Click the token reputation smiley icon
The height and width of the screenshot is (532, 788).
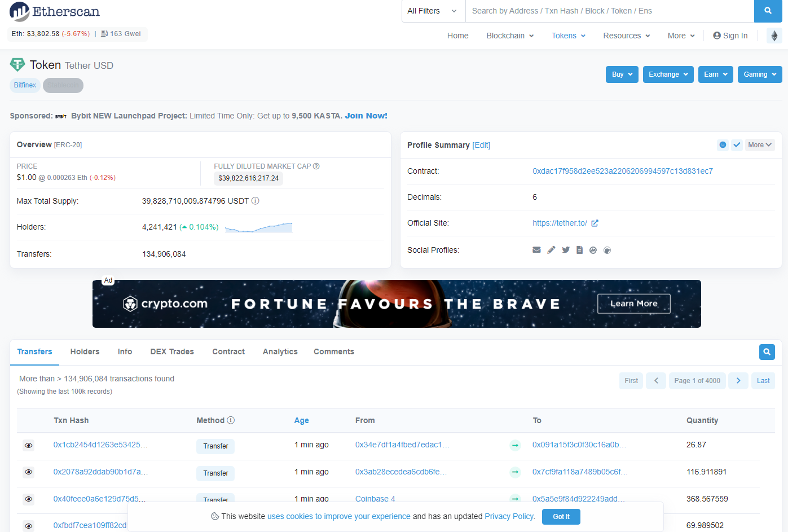coord(723,145)
